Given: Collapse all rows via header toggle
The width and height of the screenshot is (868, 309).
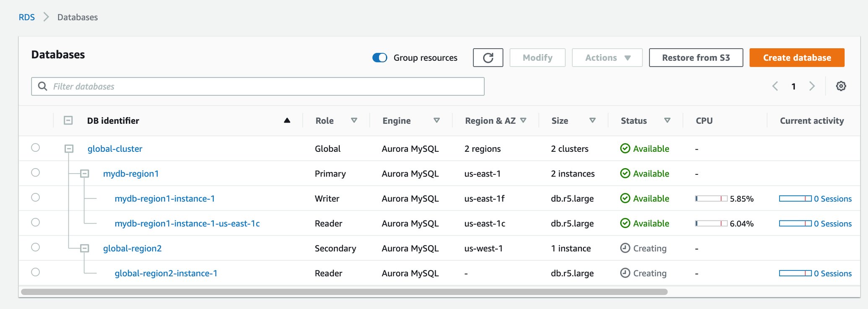Looking at the screenshot, I should coord(68,120).
